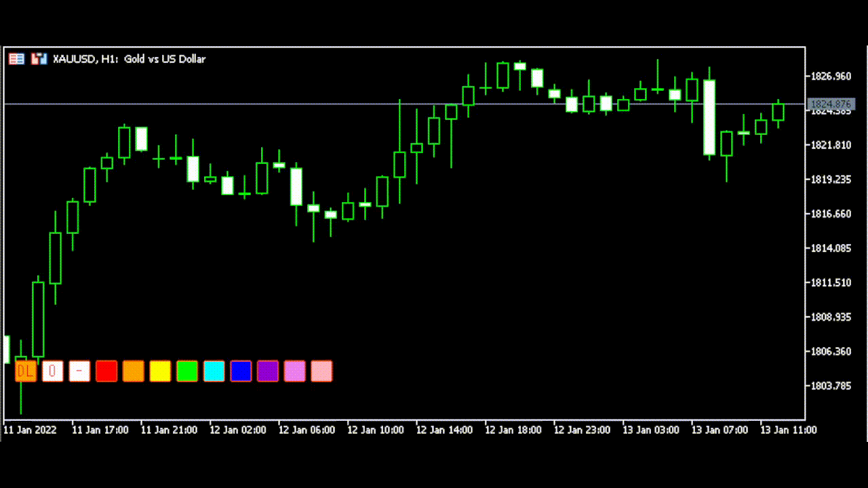Click the '12 Jan 14:00' time label
868x488 pixels.
[x=444, y=430]
